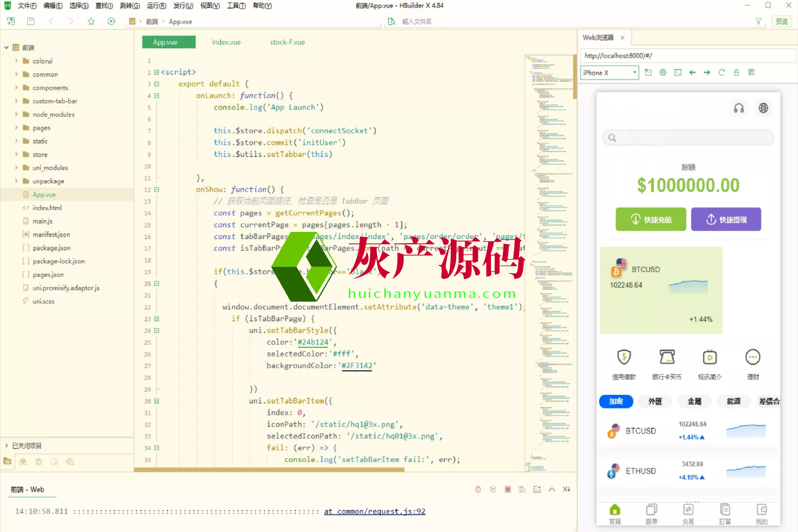Image resolution: width=798 pixels, height=532 pixels.
Task: Click the QR code icon in browser toolbar
Action: point(751,72)
